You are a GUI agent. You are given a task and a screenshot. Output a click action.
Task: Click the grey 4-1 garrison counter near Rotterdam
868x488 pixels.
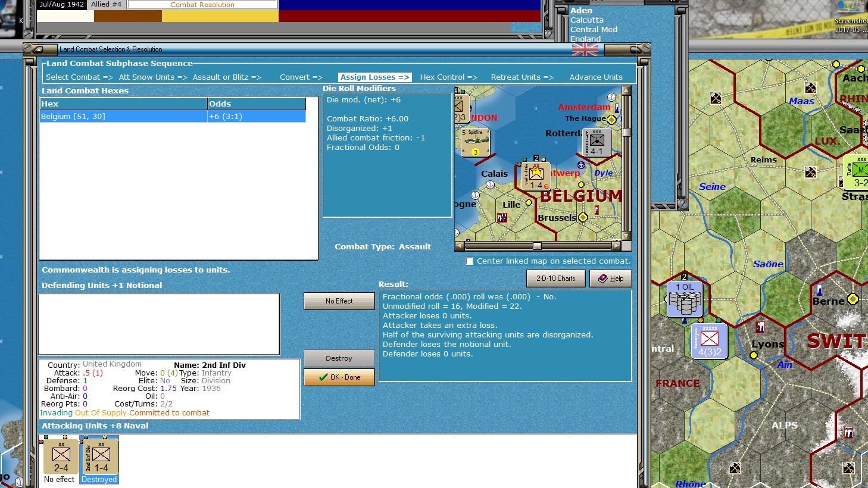(x=597, y=143)
